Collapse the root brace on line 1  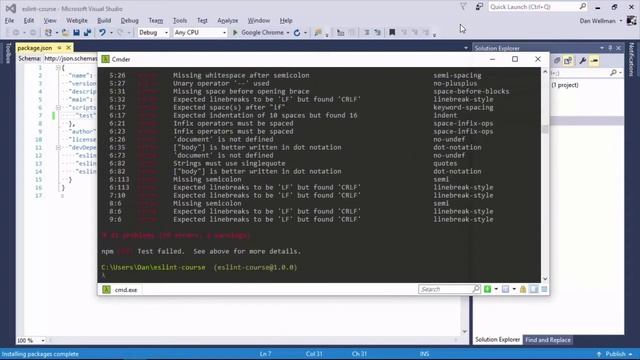click(x=58, y=67)
